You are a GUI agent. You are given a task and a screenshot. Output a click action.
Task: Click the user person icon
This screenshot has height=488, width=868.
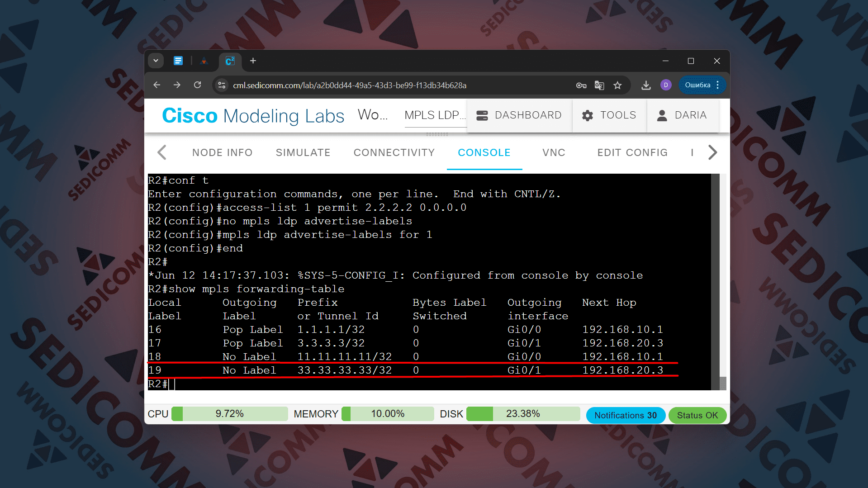662,115
